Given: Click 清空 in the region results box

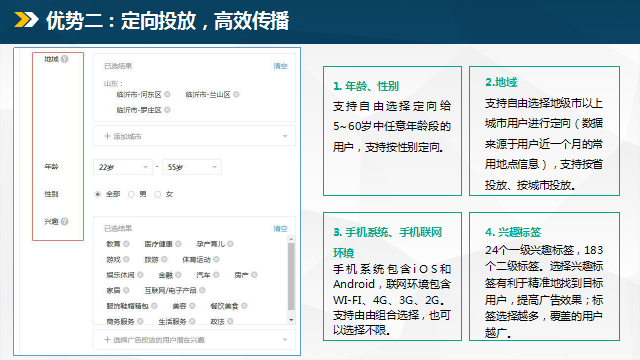Looking at the screenshot, I should pyautogui.click(x=280, y=66).
